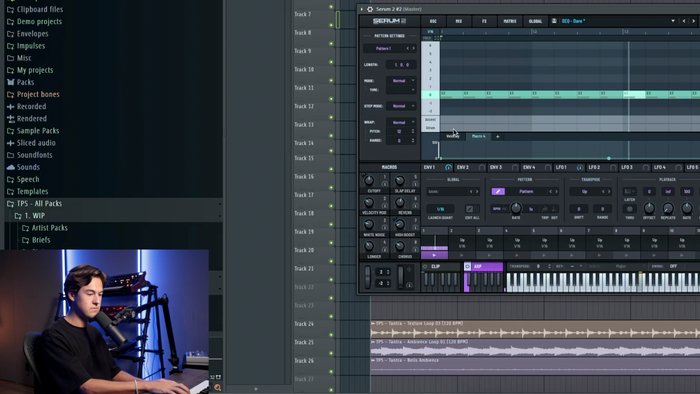Click the Packs library icon in browser
700x394 pixels.
click(10, 82)
